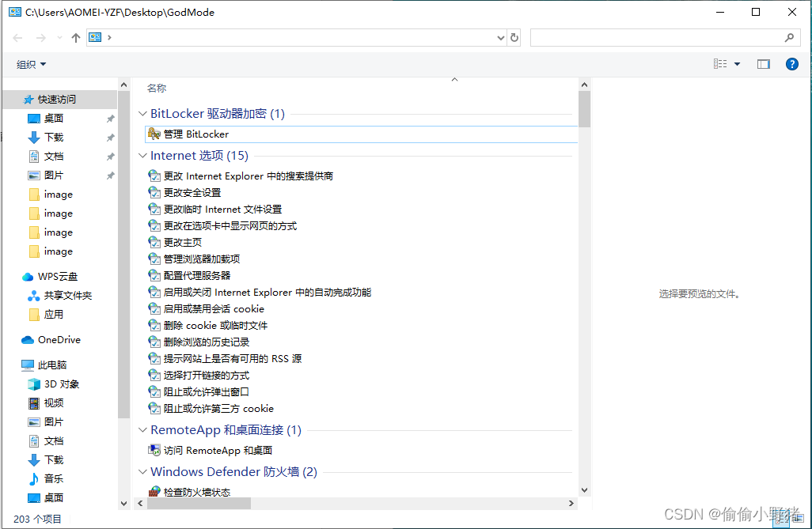Image resolution: width=812 pixels, height=529 pixels.
Task: Click the file list vertical scrollbar thumb
Action: (x=584, y=108)
